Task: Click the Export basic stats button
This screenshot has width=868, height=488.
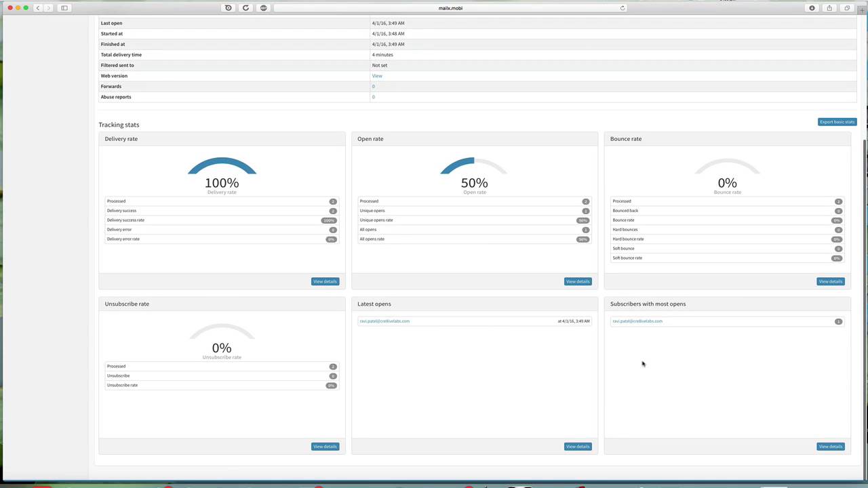Action: (x=837, y=122)
